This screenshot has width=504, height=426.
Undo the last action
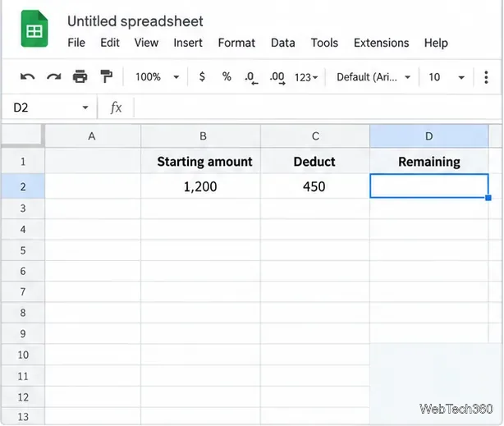[x=28, y=77]
